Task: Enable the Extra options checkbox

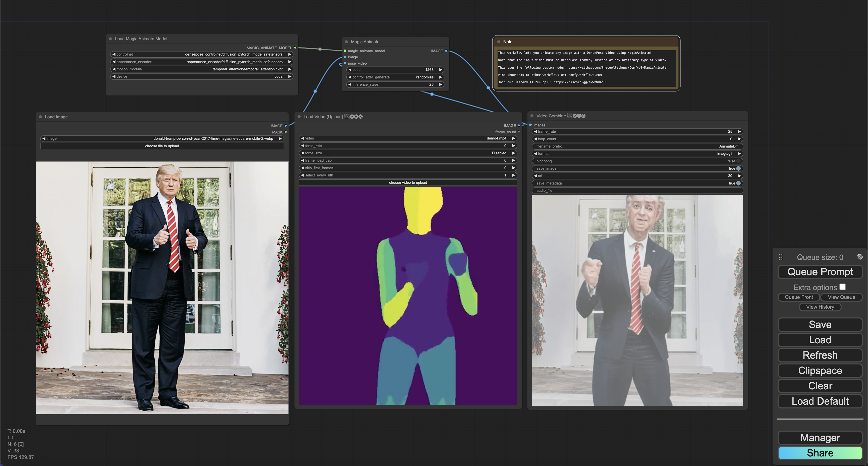Action: [843, 287]
